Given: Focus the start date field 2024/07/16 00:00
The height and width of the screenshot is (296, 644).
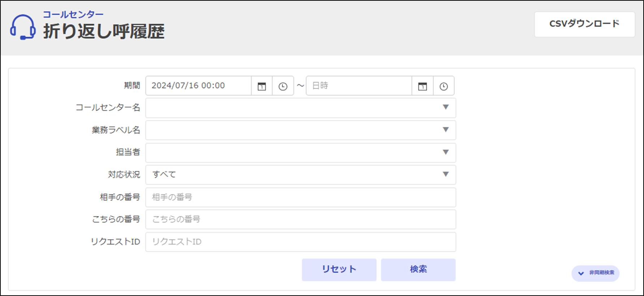Looking at the screenshot, I should coord(199,86).
